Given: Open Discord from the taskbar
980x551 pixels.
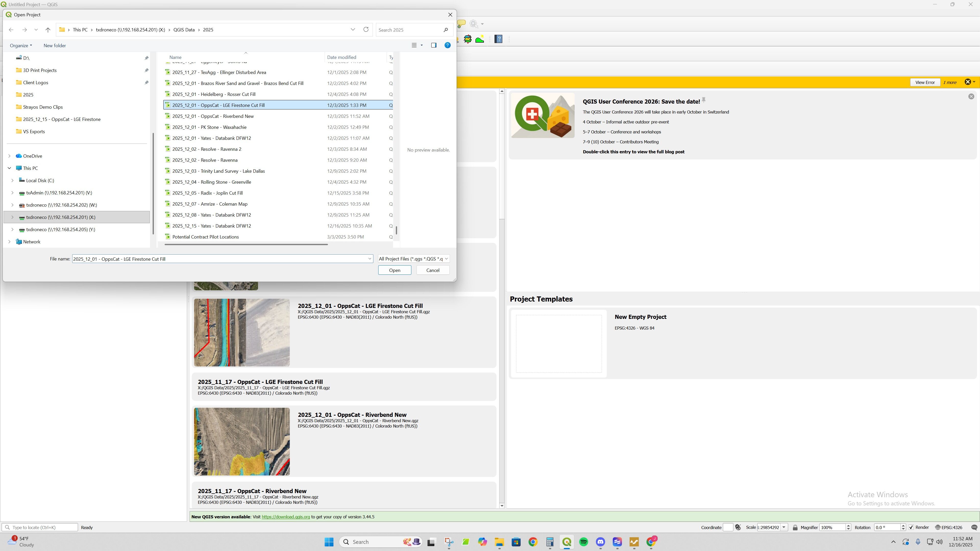Looking at the screenshot, I should tap(600, 542).
